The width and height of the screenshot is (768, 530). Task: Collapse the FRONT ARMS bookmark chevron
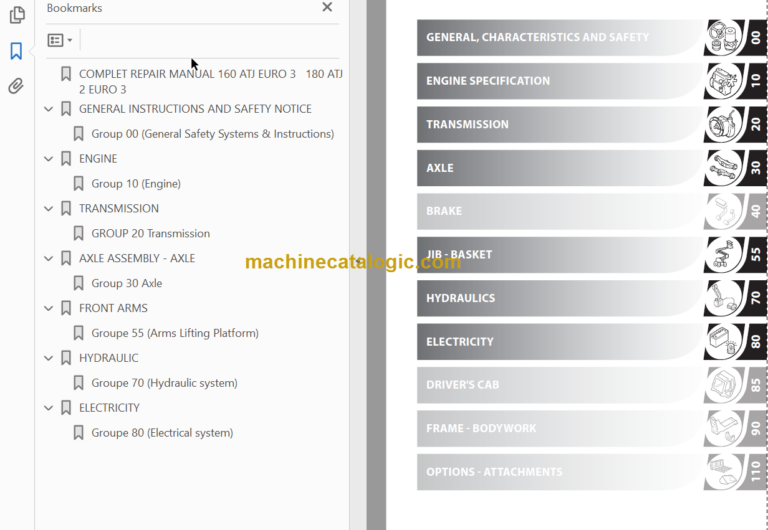[x=48, y=308]
